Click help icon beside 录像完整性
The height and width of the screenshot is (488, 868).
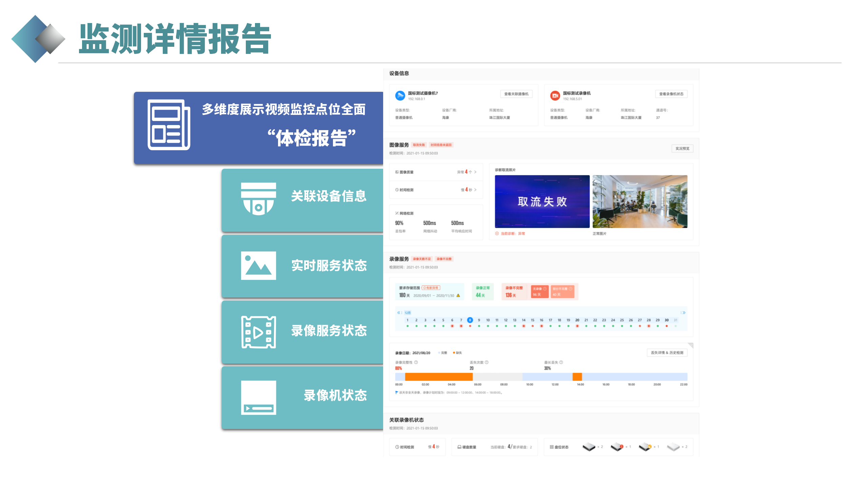click(x=416, y=362)
